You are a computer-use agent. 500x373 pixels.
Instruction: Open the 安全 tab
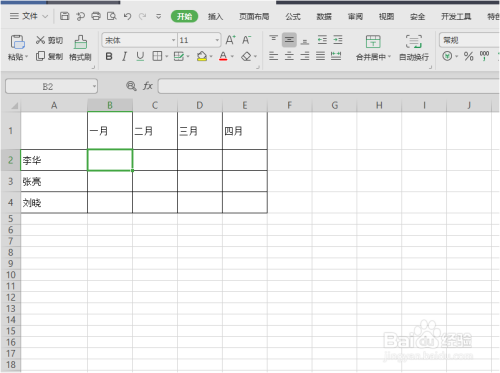click(x=417, y=16)
